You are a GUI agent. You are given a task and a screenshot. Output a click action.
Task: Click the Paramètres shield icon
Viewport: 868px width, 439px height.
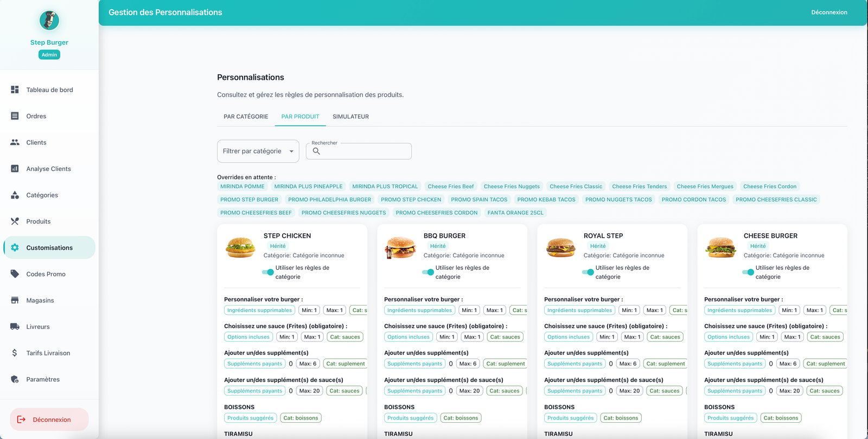click(x=15, y=379)
